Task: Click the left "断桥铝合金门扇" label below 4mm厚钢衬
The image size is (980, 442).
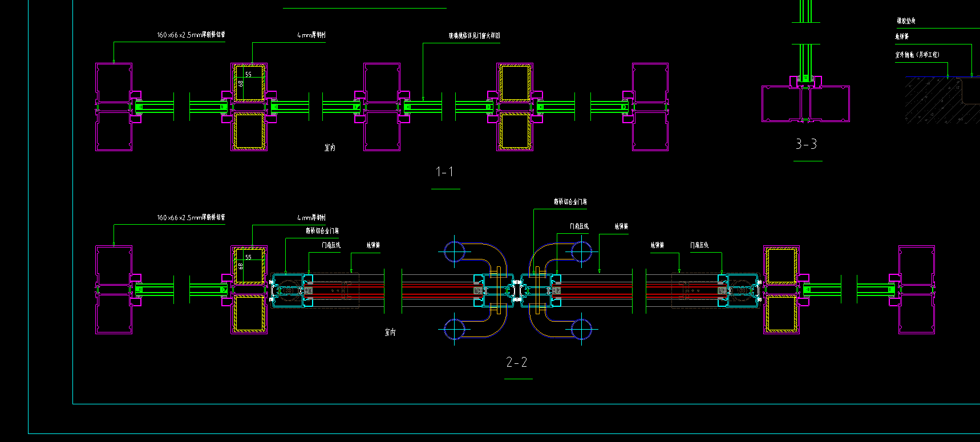Action: (322, 231)
